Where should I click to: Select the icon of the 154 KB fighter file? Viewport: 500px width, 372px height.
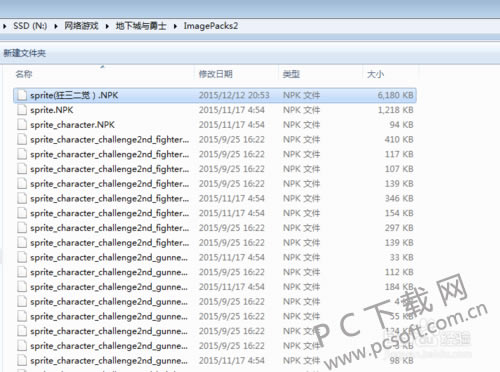click(22, 213)
